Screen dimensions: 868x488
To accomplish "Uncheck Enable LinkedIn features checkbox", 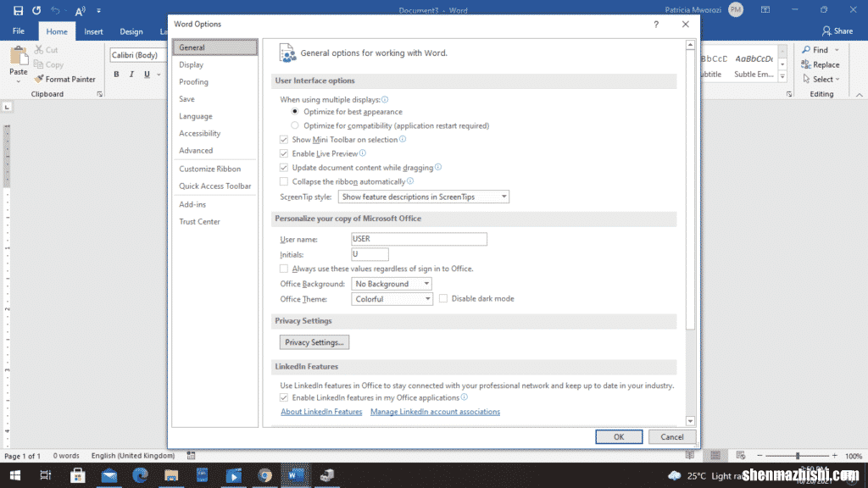I will pos(284,397).
